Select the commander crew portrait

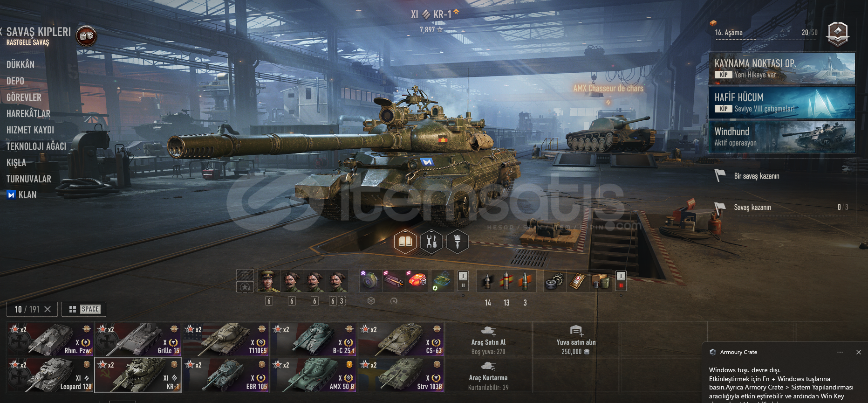tap(268, 281)
